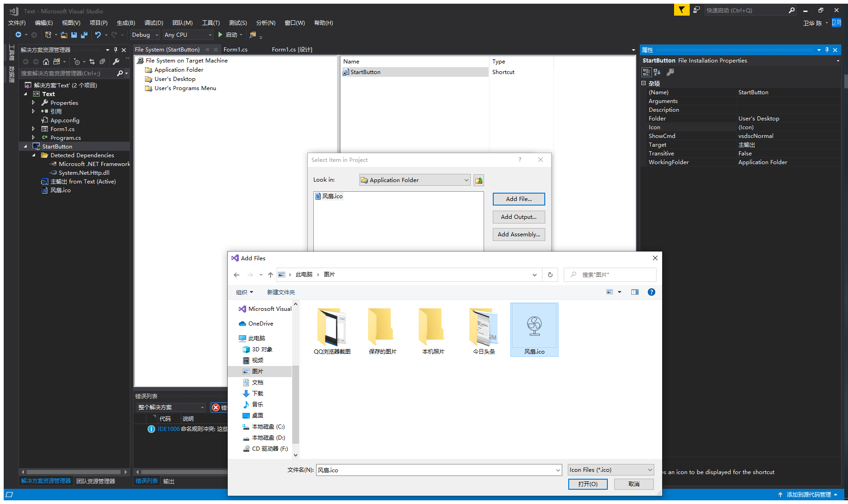Image resolution: width=848 pixels, height=504 pixels.
Task: Open Find in Files from the toolbar
Action: click(253, 34)
